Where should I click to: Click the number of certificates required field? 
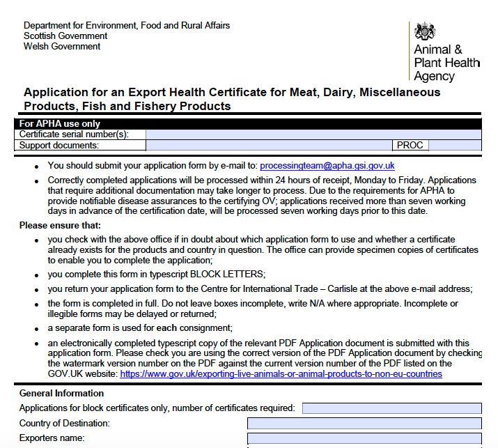pos(392,408)
